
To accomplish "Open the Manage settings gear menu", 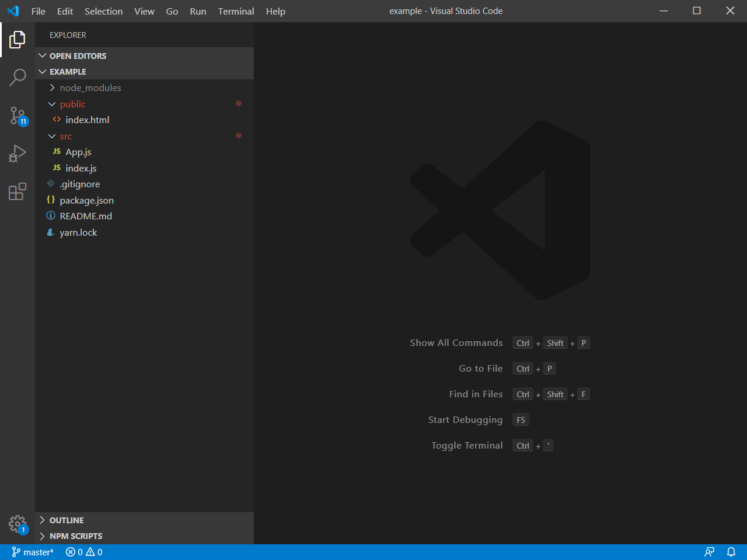I will click(18, 524).
